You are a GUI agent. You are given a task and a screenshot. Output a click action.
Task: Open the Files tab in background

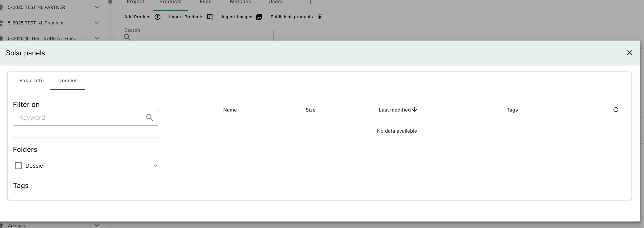pos(205,2)
